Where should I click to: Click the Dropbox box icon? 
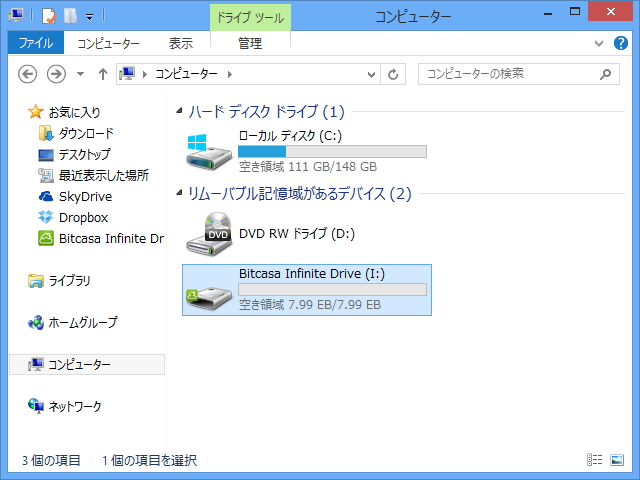46,217
